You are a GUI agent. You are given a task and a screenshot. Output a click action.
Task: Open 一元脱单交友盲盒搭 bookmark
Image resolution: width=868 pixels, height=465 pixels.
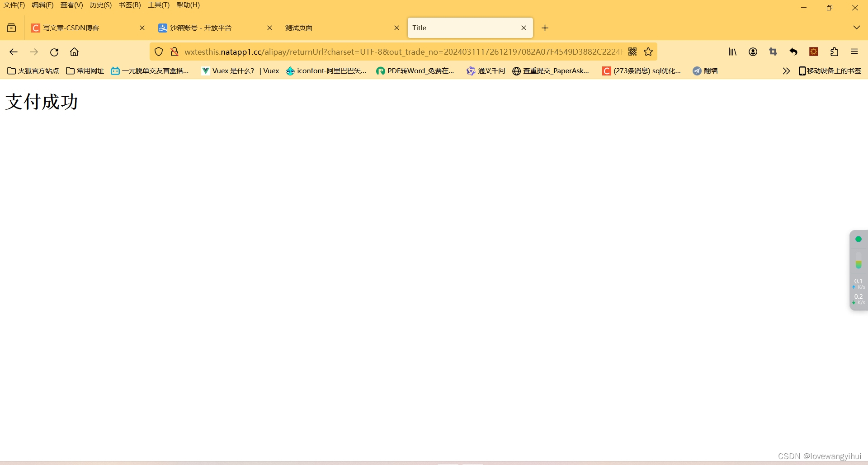click(150, 71)
